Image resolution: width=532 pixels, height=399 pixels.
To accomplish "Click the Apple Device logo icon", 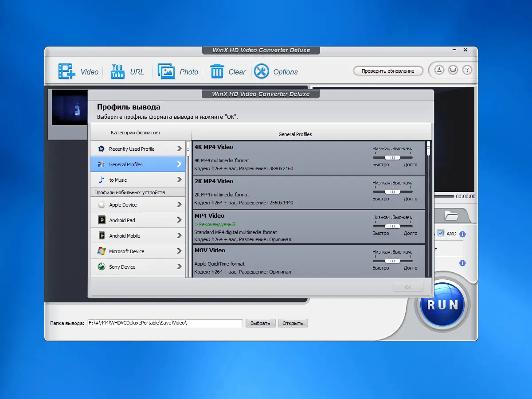I will pos(101,205).
